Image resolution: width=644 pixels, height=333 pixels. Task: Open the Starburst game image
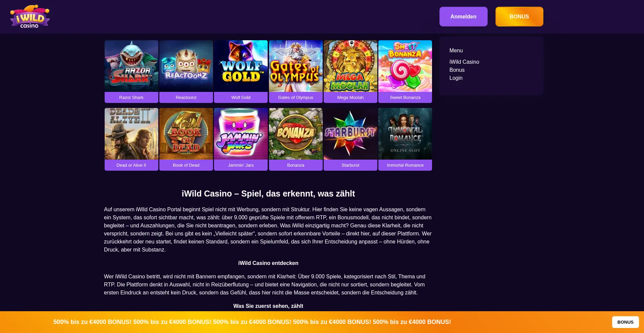click(x=351, y=134)
